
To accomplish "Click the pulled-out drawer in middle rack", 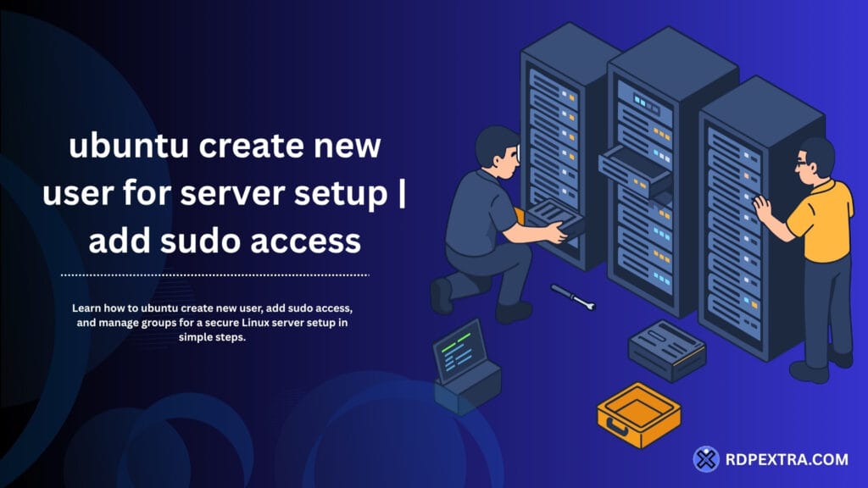I will pos(635,169).
